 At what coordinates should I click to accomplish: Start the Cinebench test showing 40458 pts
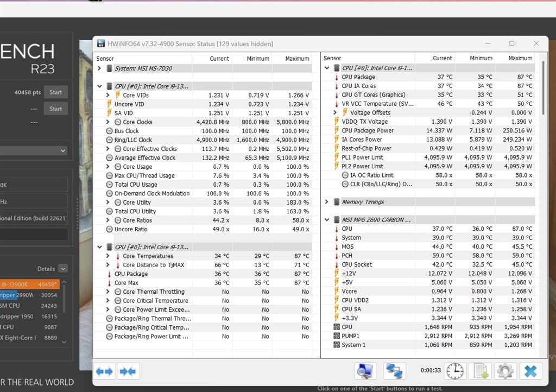[56, 92]
